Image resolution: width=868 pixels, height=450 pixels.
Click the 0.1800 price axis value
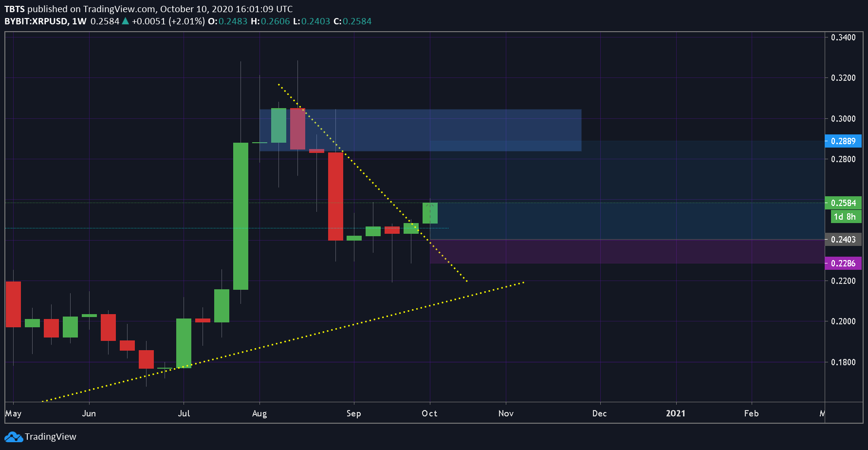click(843, 362)
